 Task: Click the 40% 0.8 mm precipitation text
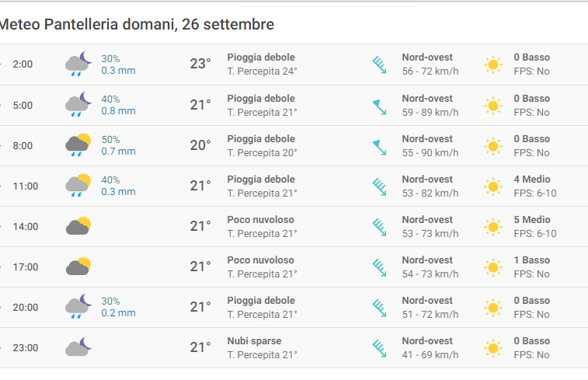(x=118, y=105)
